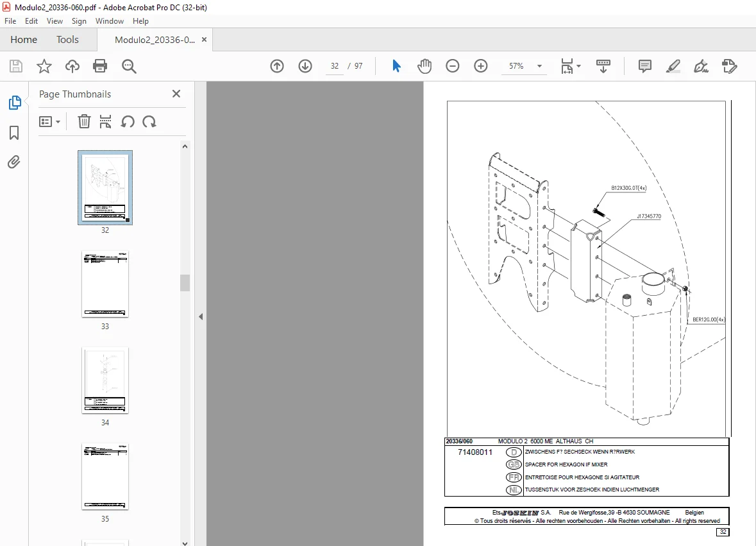Select the Highlight text pen tool
Image resolution: width=756 pixels, height=546 pixels.
673,66
